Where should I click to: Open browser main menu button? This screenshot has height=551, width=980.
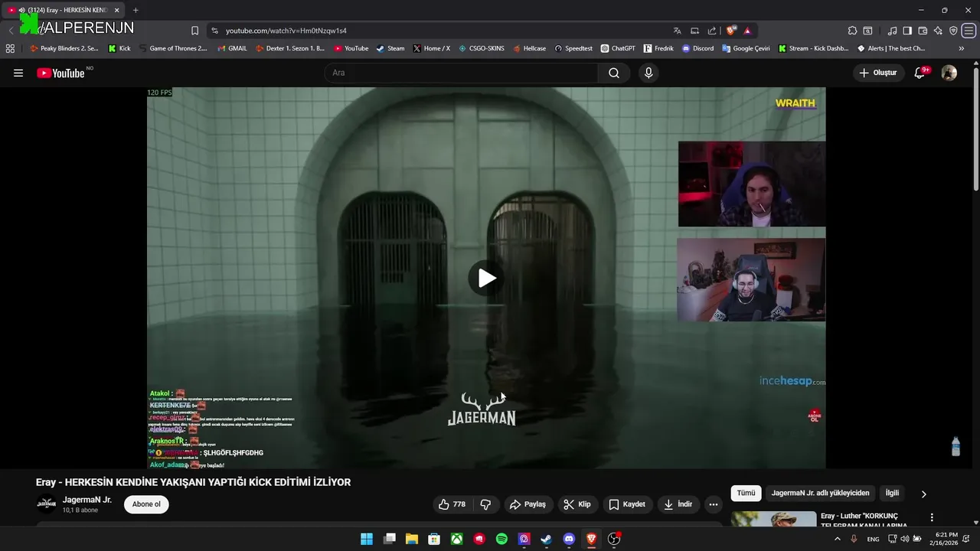point(969,31)
